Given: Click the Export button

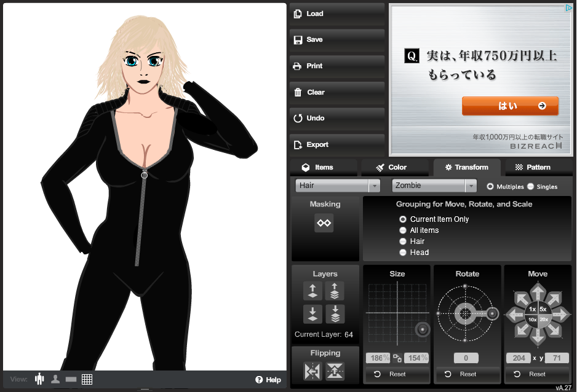Looking at the screenshot, I should (x=336, y=144).
